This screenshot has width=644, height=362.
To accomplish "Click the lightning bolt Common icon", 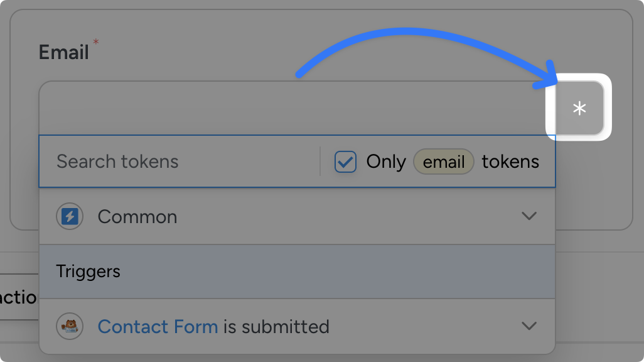I will point(70,217).
